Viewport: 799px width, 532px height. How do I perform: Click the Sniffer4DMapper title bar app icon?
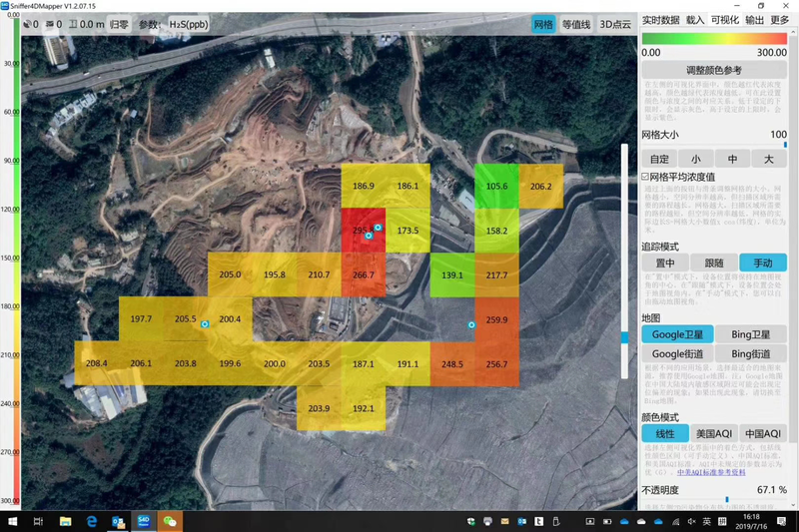5,6
